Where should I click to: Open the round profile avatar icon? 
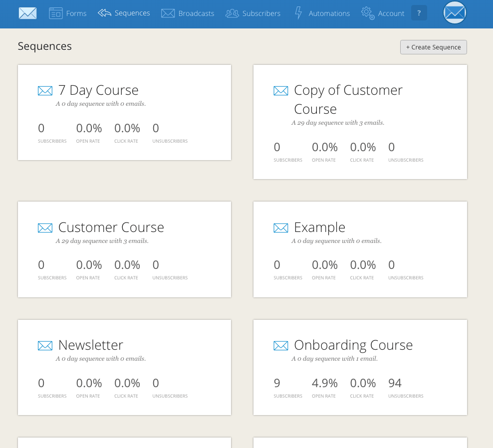tap(455, 13)
